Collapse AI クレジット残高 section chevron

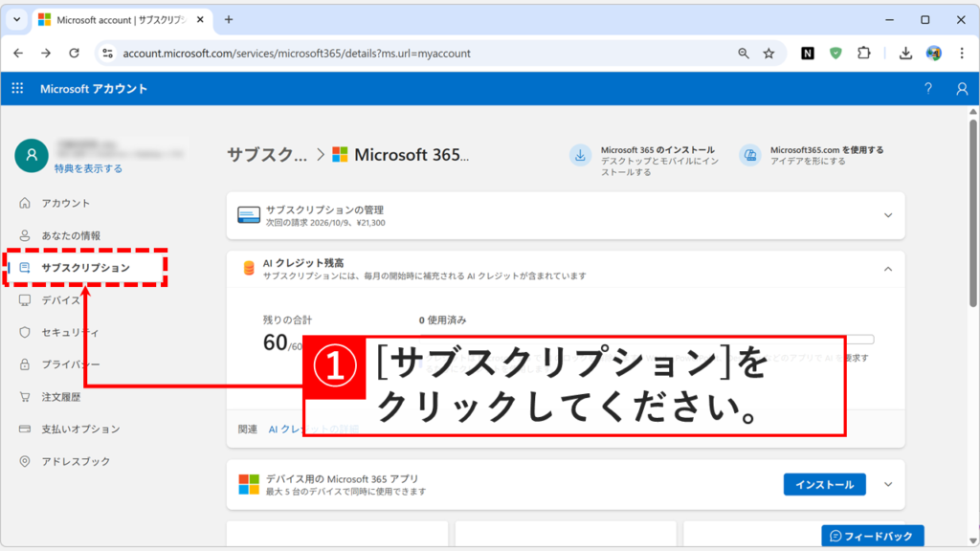tap(888, 269)
